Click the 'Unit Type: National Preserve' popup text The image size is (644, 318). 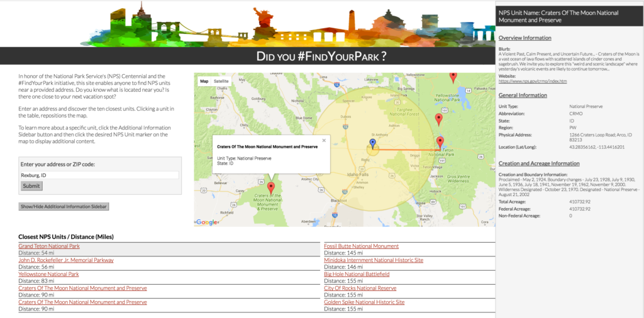(244, 158)
